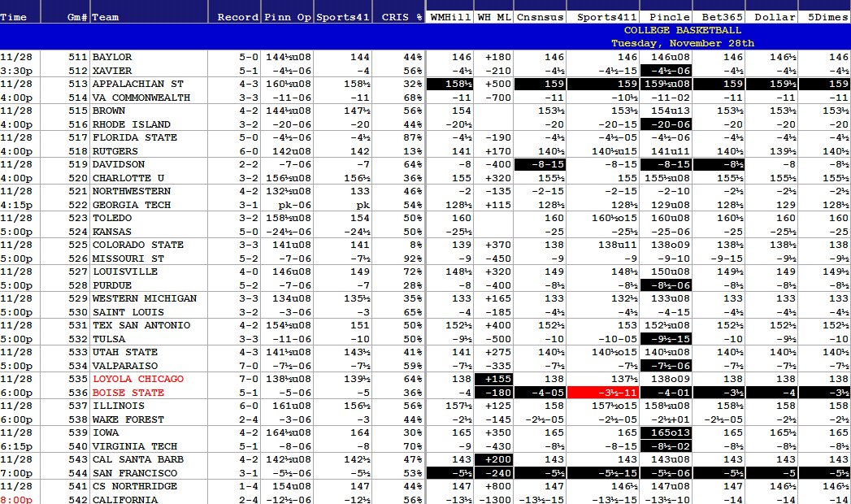Select the WMHill column header

[450, 17]
